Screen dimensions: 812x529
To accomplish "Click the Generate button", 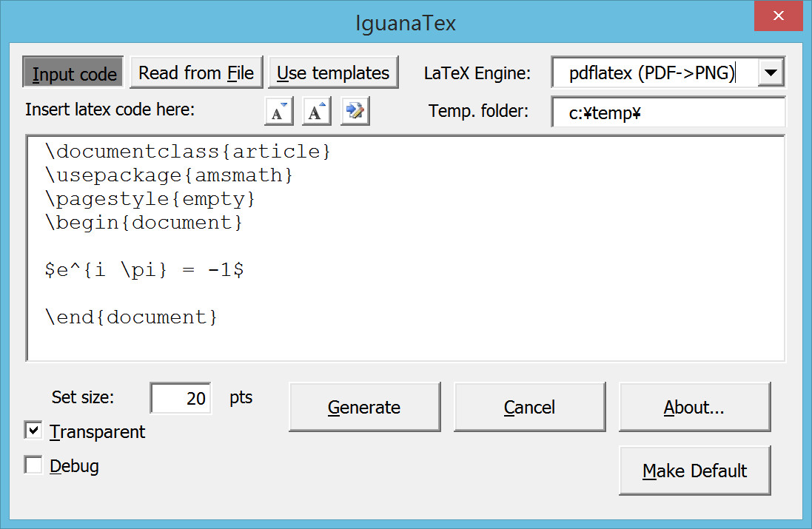I will (365, 407).
